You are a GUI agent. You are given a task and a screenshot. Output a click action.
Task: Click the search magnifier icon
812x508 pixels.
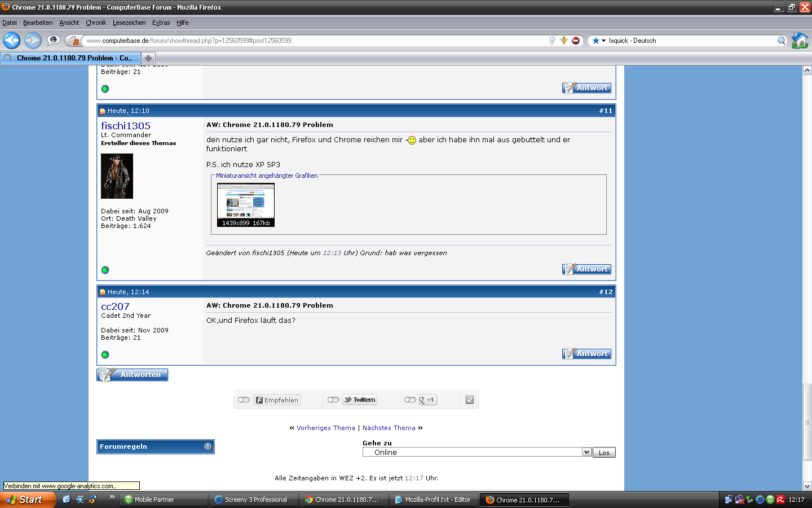782,41
